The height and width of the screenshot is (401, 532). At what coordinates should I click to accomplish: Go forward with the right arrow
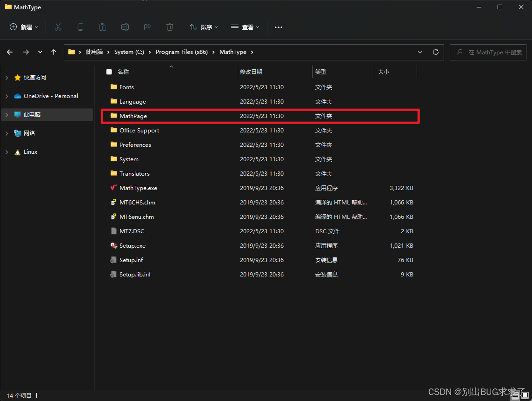26,52
